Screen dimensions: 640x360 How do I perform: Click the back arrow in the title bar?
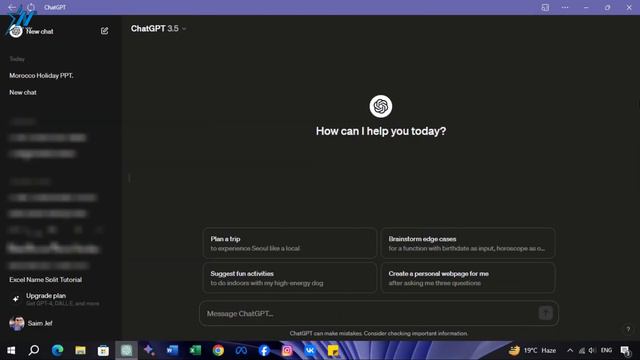tap(12, 7)
